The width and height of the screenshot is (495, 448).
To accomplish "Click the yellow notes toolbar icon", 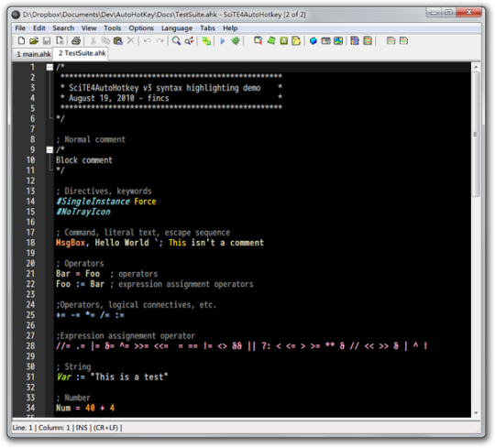I will coord(296,40).
